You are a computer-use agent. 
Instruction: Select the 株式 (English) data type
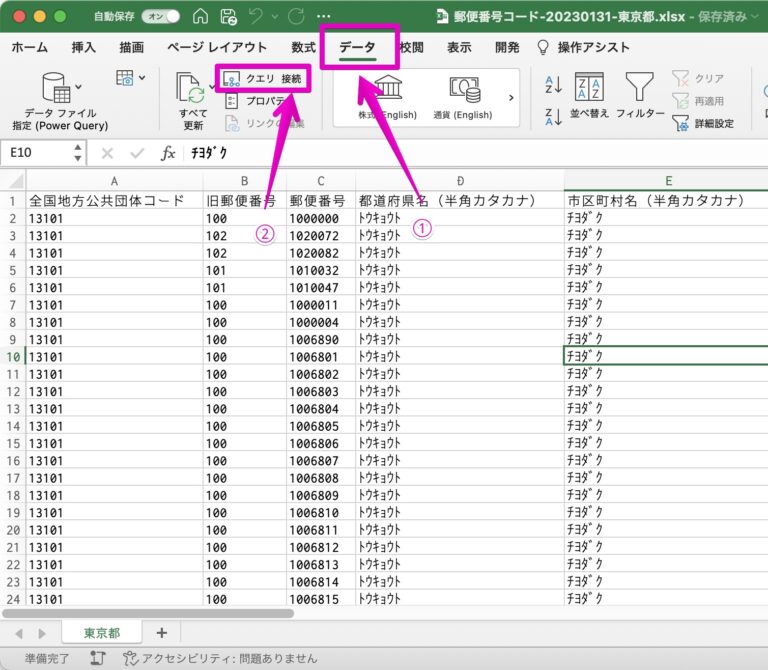(387, 89)
